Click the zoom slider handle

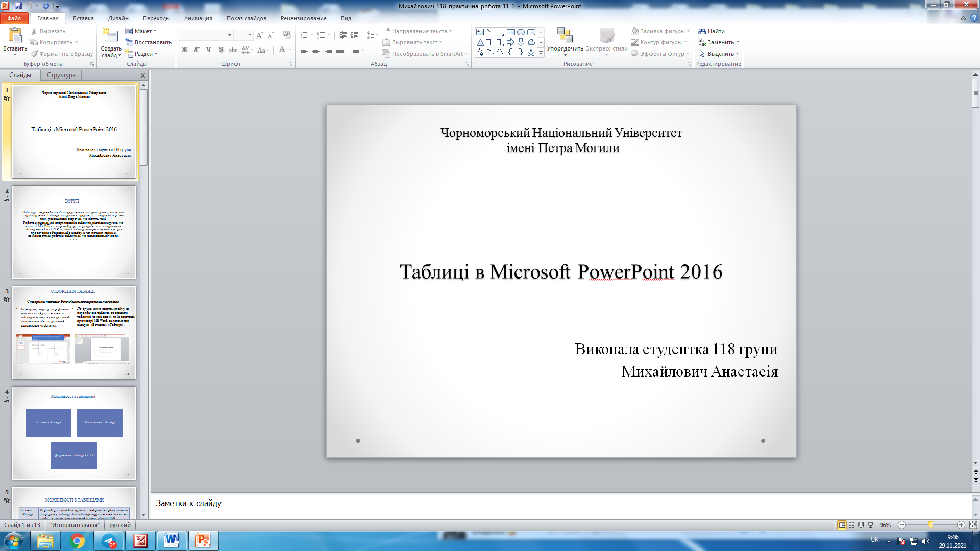[931, 525]
